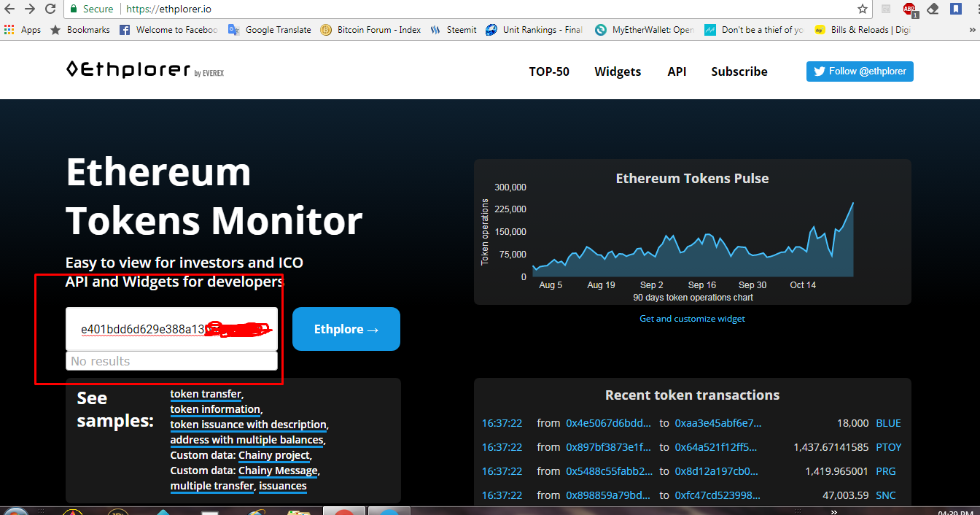This screenshot has width=980, height=515.
Task: Open MyEtherWallet bookmark
Action: coord(645,30)
